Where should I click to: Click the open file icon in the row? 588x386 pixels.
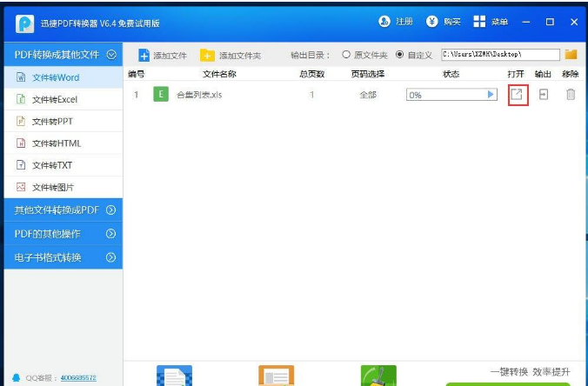tap(517, 95)
